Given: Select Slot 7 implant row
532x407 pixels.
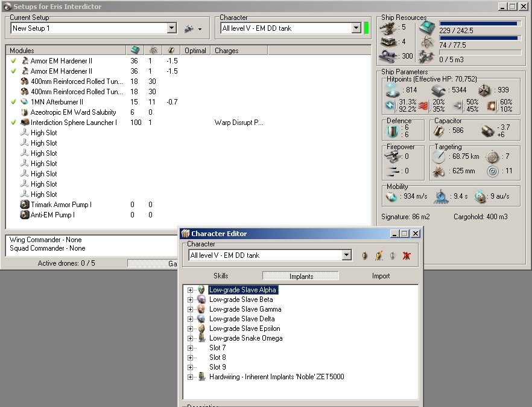Looking at the screenshot, I should pyautogui.click(x=218, y=348).
